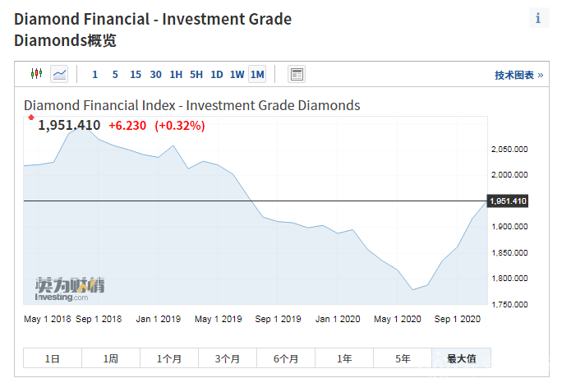Select the 1M monthly interval
562x392 pixels.
coord(257,75)
